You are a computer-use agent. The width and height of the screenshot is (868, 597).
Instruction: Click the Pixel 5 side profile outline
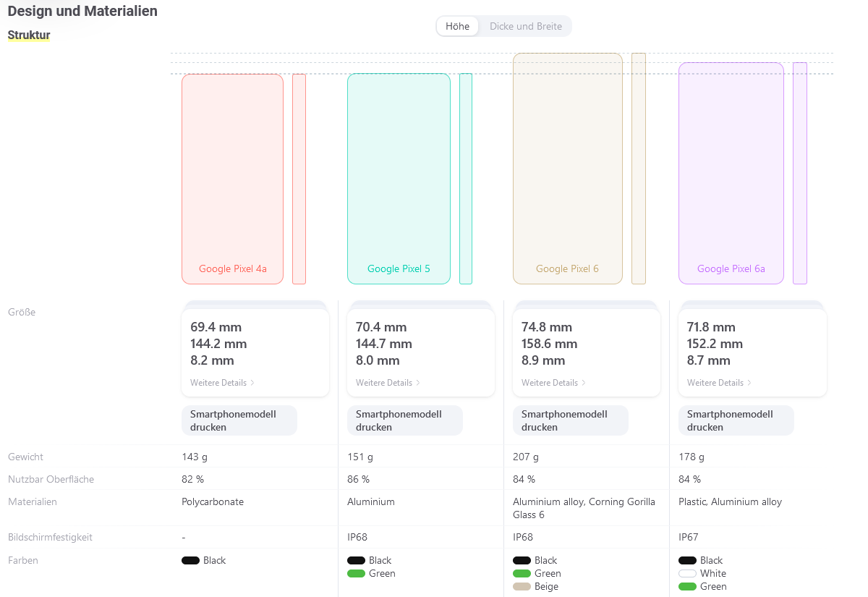pos(466,179)
